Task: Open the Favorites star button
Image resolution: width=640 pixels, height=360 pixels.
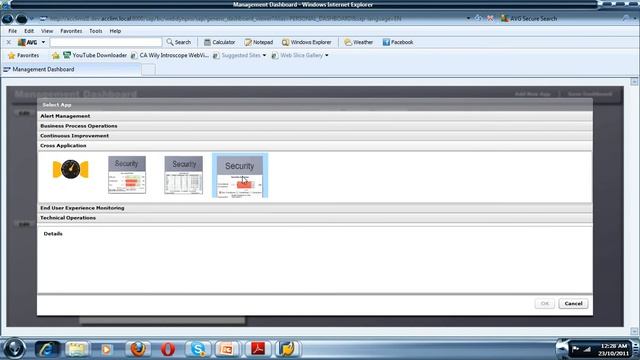Action: click(x=24, y=55)
